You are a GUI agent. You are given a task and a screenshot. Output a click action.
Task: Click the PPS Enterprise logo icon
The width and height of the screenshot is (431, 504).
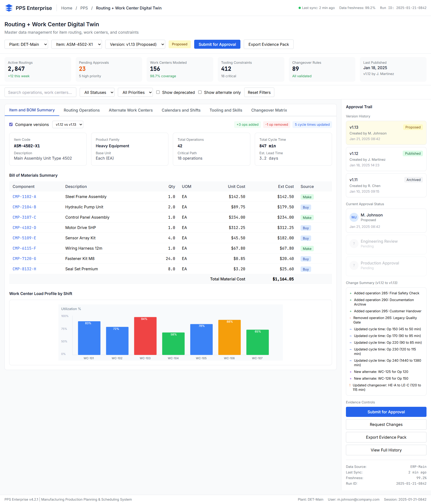point(9,8)
